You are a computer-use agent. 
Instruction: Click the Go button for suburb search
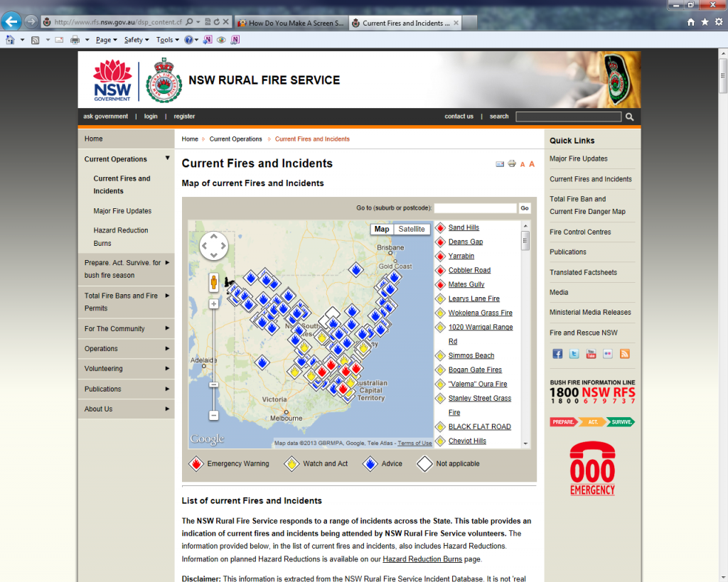click(x=525, y=208)
